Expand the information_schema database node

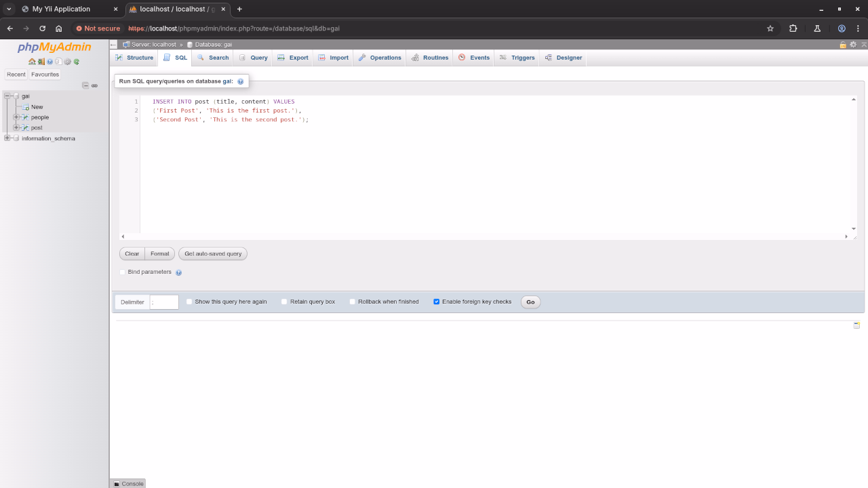click(x=7, y=138)
